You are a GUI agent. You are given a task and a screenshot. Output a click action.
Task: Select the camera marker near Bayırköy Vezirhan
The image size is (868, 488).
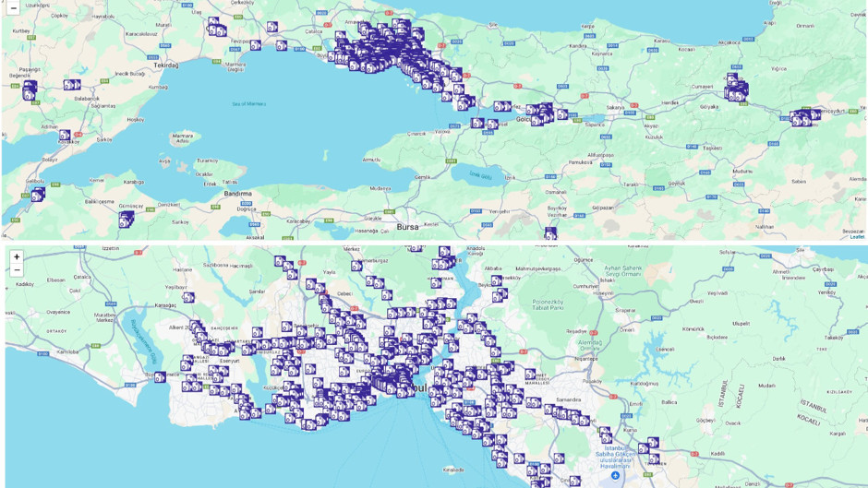550,233
